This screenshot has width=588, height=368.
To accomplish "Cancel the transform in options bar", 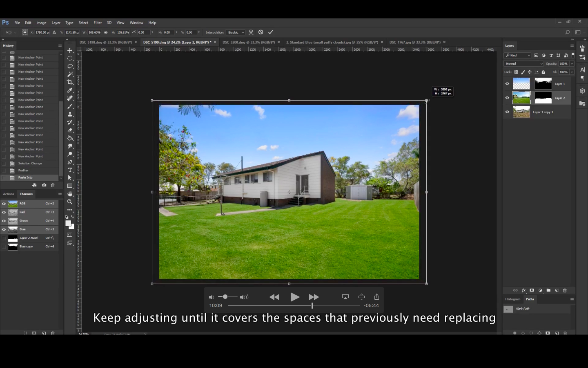I will pos(261,32).
